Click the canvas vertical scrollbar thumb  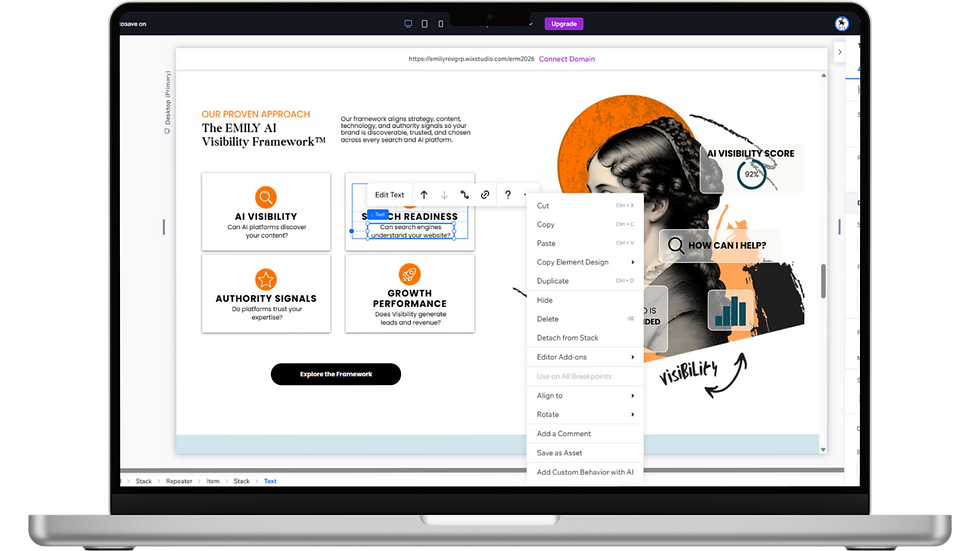823,281
